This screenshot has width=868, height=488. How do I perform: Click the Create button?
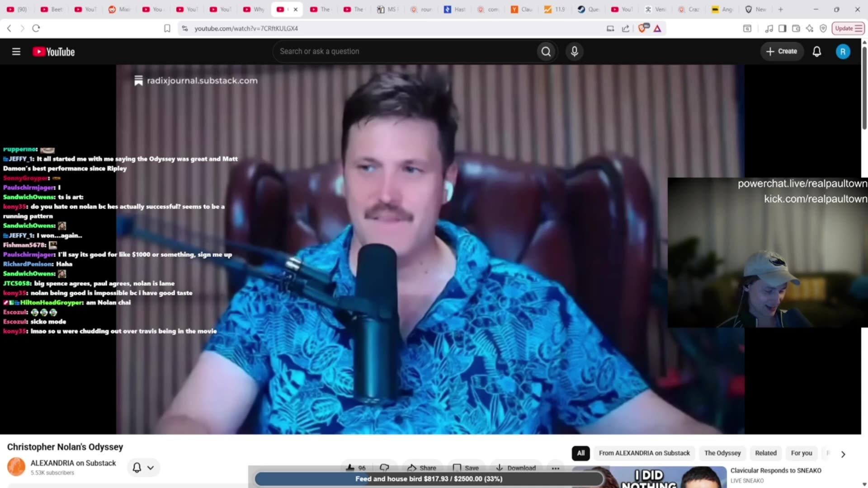782,52
